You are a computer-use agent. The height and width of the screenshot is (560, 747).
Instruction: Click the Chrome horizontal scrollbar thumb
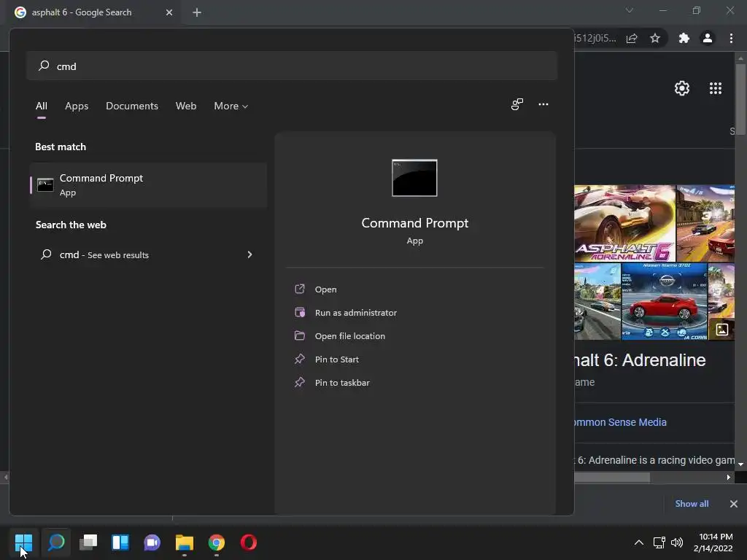point(612,477)
